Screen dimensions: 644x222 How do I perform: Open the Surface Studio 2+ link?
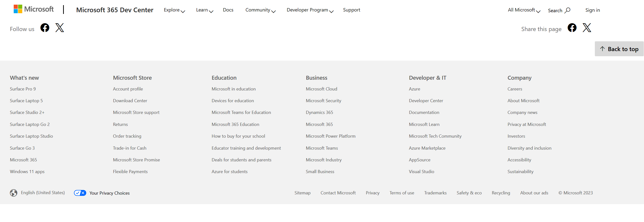[x=27, y=112]
